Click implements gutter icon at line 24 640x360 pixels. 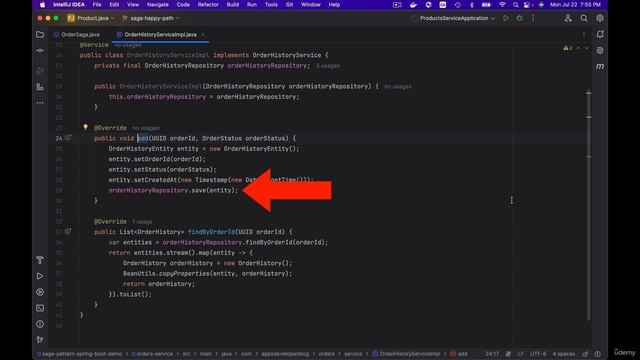pyautogui.click(x=68, y=138)
